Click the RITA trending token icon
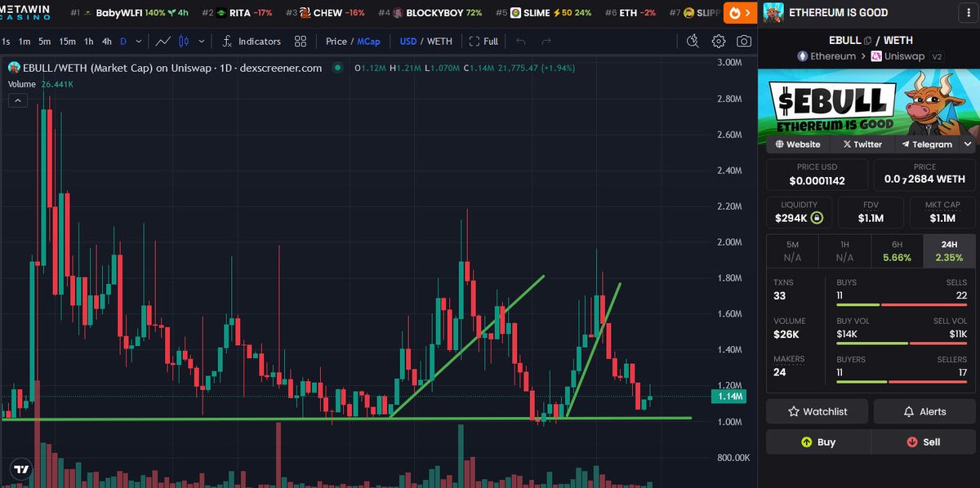The height and width of the screenshot is (488, 980). click(x=221, y=13)
